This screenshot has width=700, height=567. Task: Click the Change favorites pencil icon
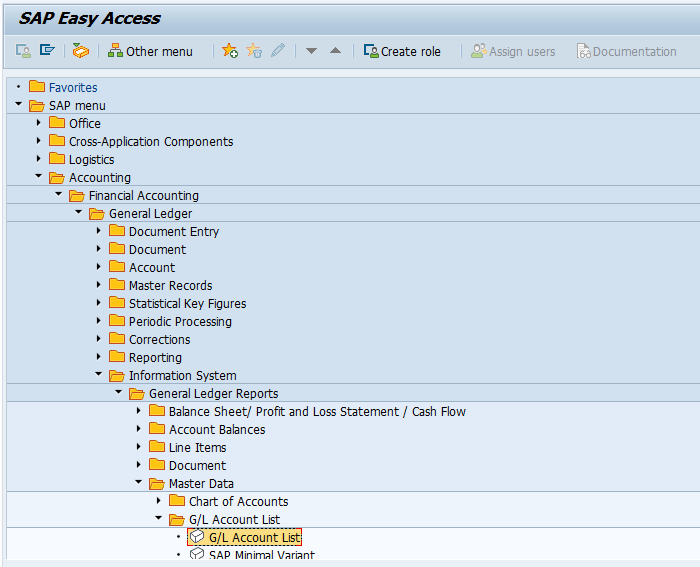point(278,50)
